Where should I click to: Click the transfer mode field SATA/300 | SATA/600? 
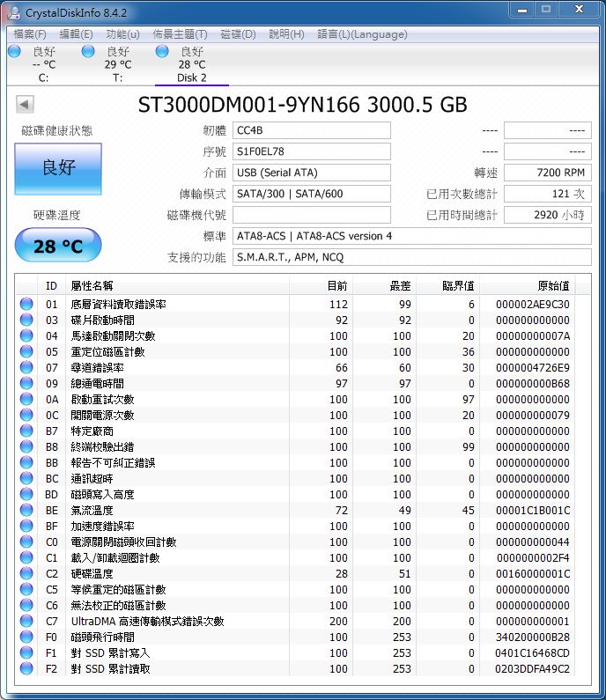coord(312,194)
